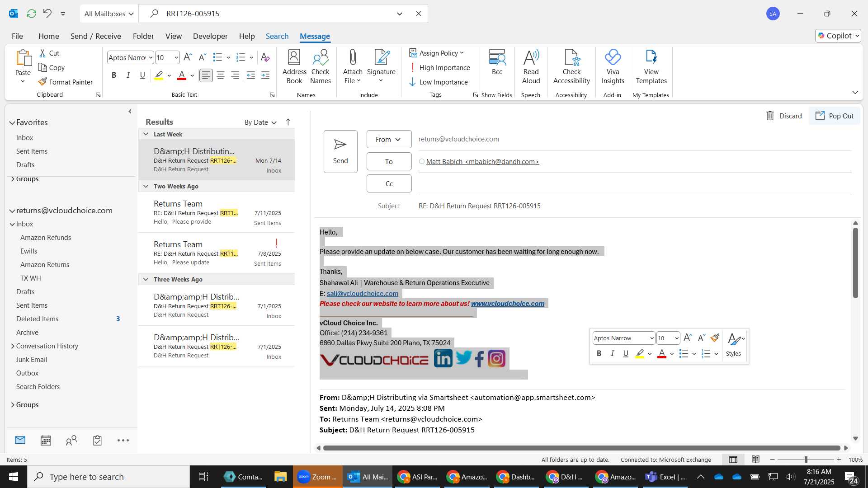Click the text highlight color button in ribbon
Viewport: 868px width, 488px height.
[x=159, y=75]
